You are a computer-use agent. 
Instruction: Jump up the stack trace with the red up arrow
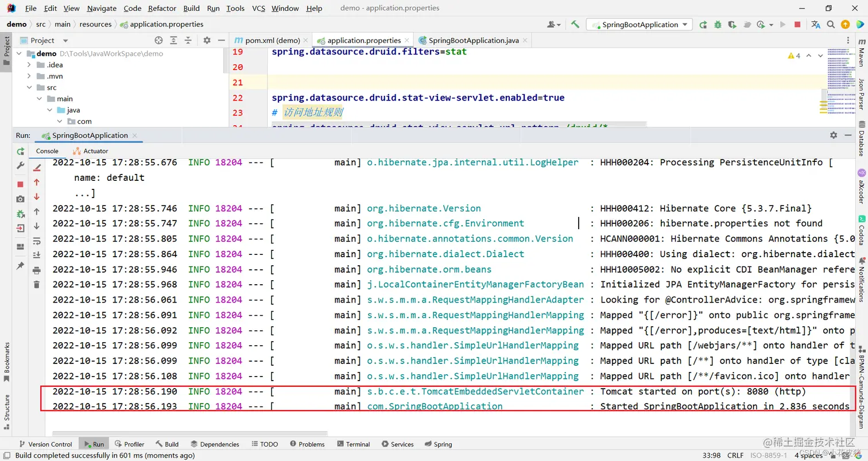click(37, 182)
